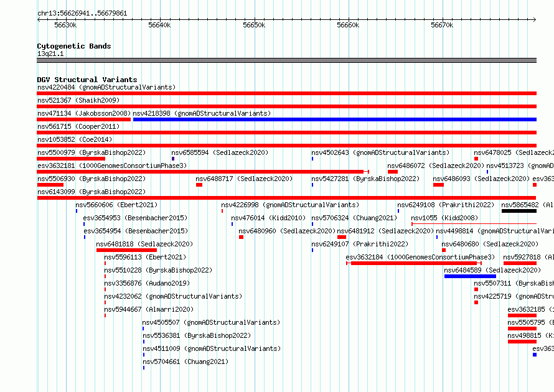Open nsv6249108 (Prakrithi2022) label
This screenshot has height=392, width=554.
click(x=446, y=205)
